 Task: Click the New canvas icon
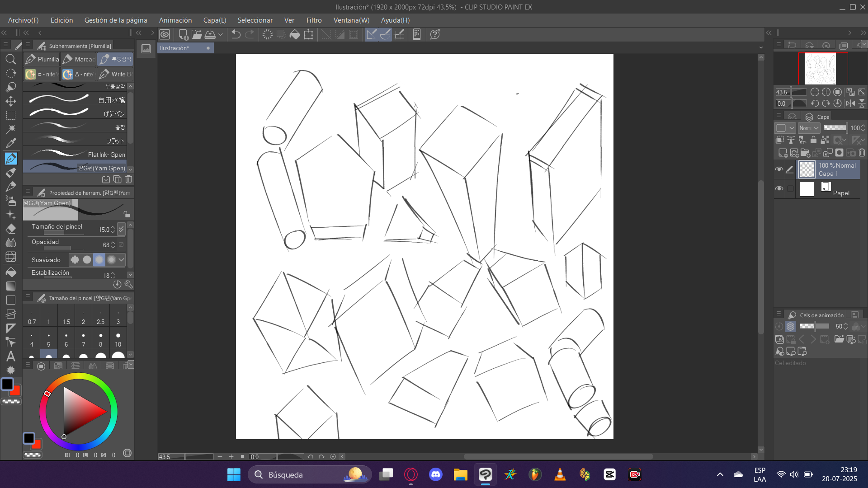point(183,34)
